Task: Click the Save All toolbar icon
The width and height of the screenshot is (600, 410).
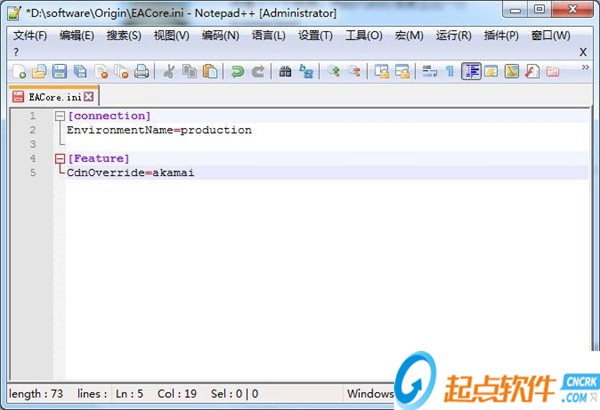Action: (80, 71)
